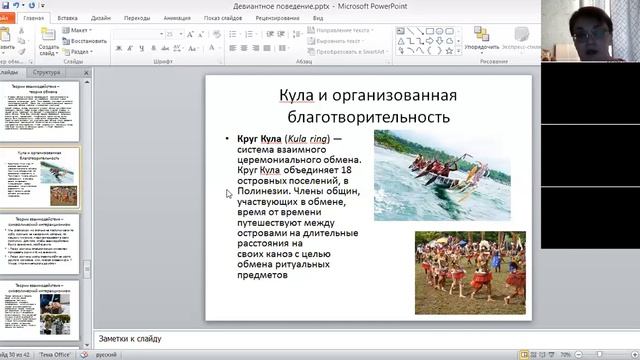Screen dimensions: 640x360
Task: Open the Анимация tab
Action: (177, 18)
